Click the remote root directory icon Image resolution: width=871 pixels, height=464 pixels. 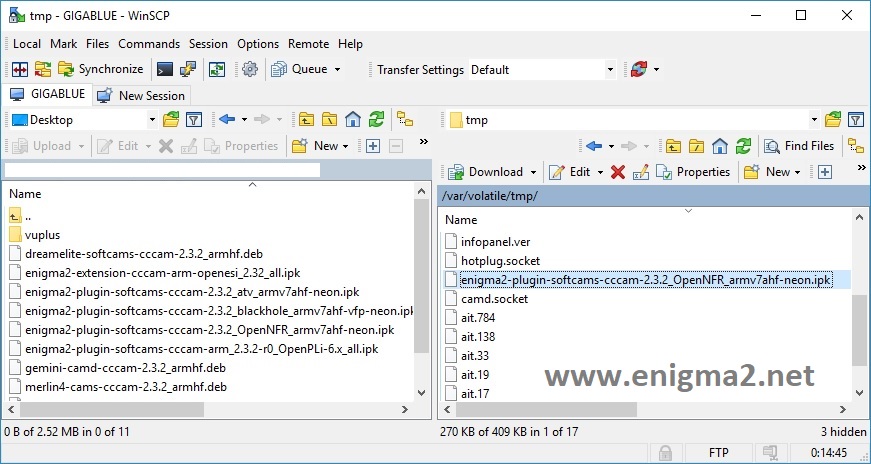[697, 146]
